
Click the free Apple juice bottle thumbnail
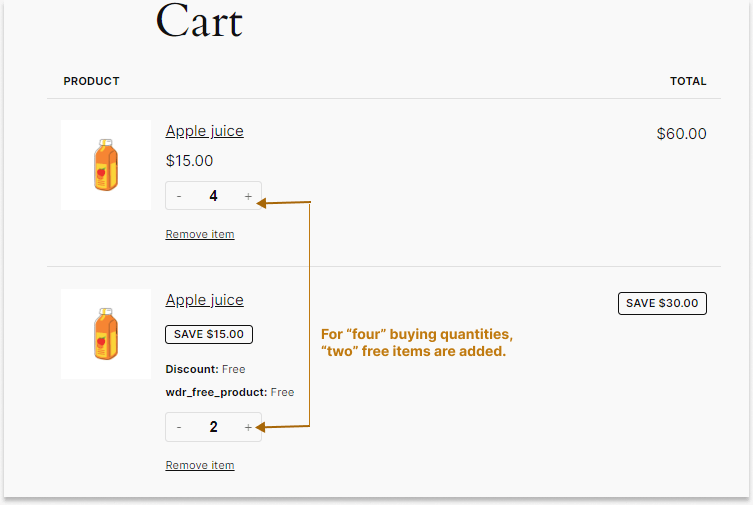point(106,334)
